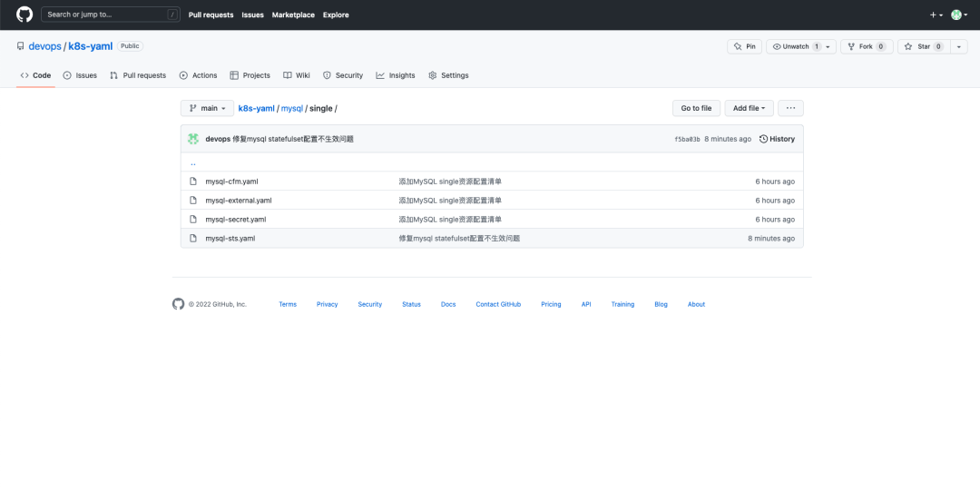Viewport: 980px width, 491px height.
Task: Open the devops owner link
Action: tap(45, 46)
